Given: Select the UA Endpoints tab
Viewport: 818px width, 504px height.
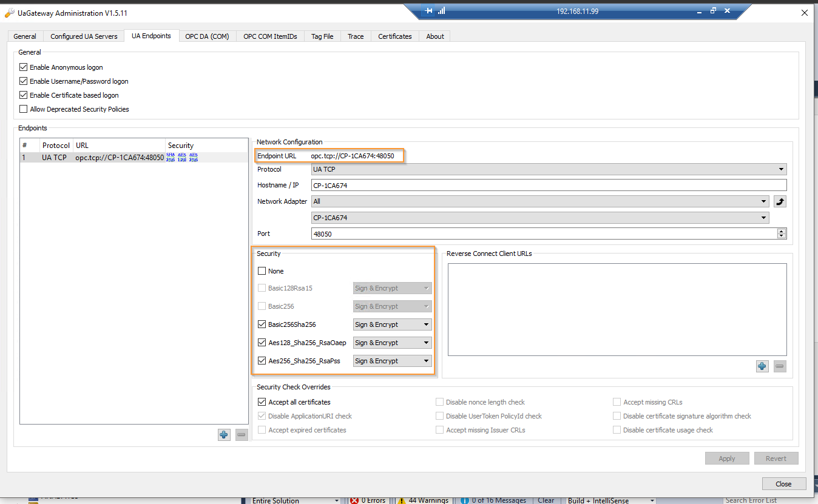Looking at the screenshot, I should coord(151,36).
